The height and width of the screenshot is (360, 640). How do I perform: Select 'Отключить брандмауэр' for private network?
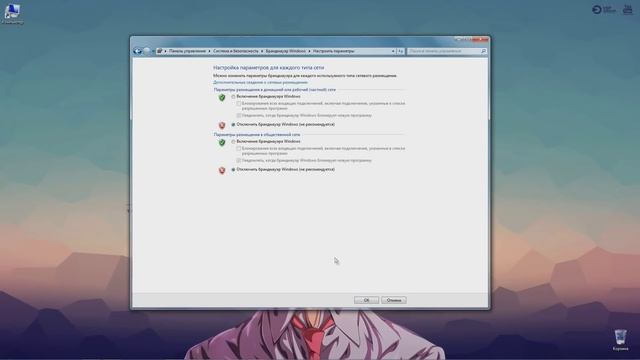coord(233,124)
